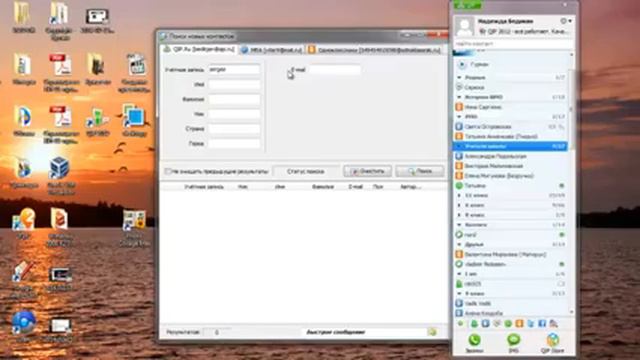Sort results by Учетная запись column header
This screenshot has height=360, width=640.
click(x=204, y=187)
